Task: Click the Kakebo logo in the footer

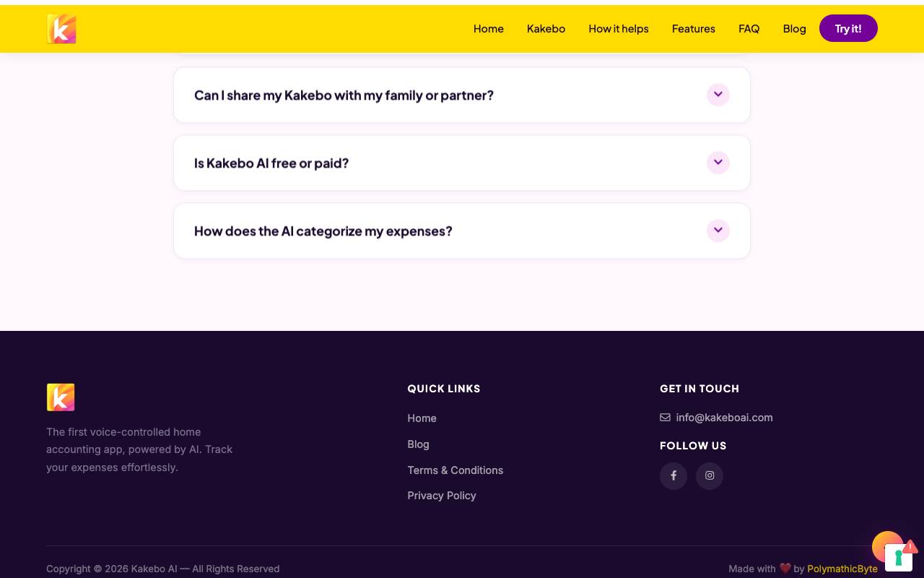Action: click(x=61, y=397)
